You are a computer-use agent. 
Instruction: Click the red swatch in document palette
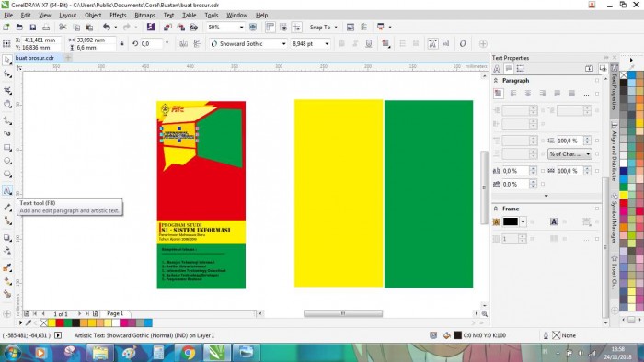pyautogui.click(x=60, y=323)
